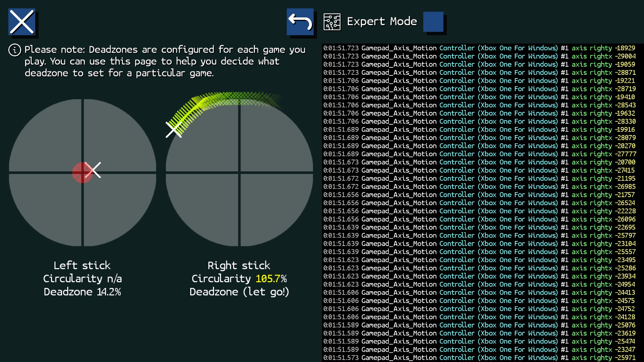Image resolution: width=644 pixels, height=362 pixels.
Task: Click the Please note deadzones message
Action: click(164, 61)
